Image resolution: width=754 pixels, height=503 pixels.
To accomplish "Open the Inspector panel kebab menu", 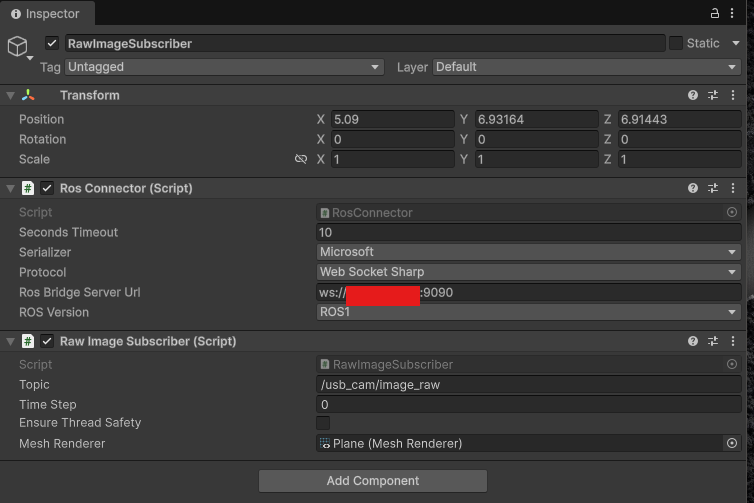I will point(735,14).
